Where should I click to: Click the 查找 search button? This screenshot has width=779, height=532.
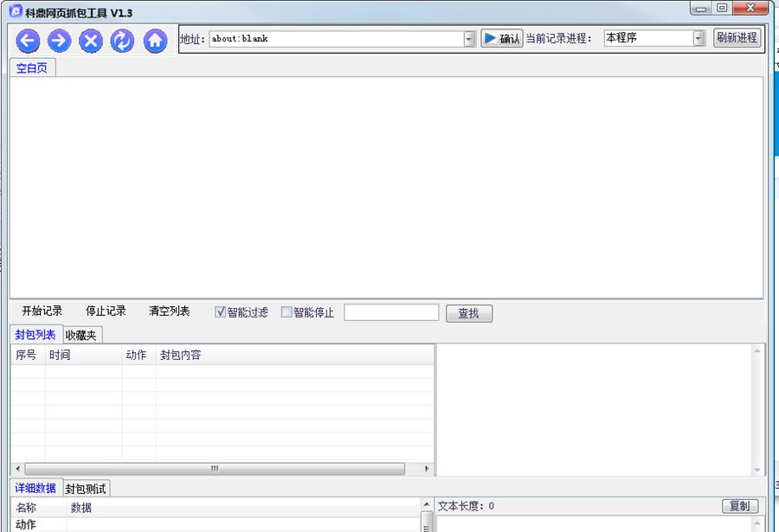click(469, 313)
